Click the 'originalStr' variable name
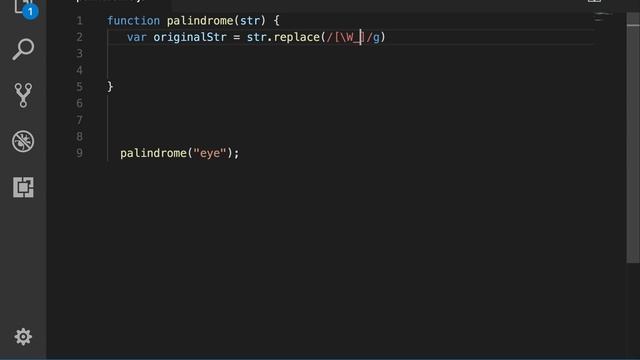 tap(190, 37)
